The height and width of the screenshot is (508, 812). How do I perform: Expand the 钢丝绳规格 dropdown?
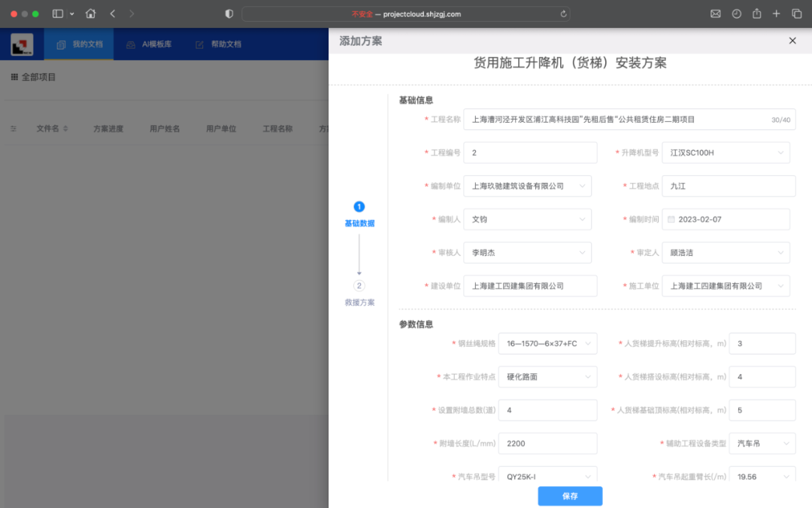coord(547,343)
